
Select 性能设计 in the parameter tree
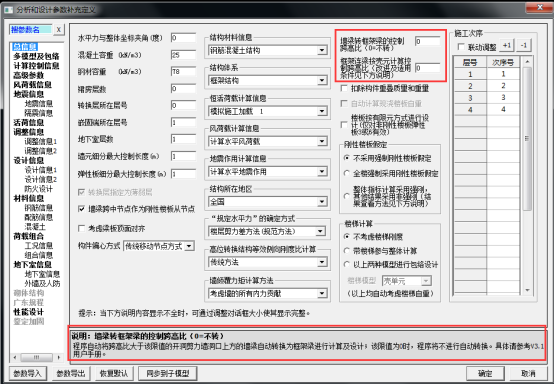point(29,312)
